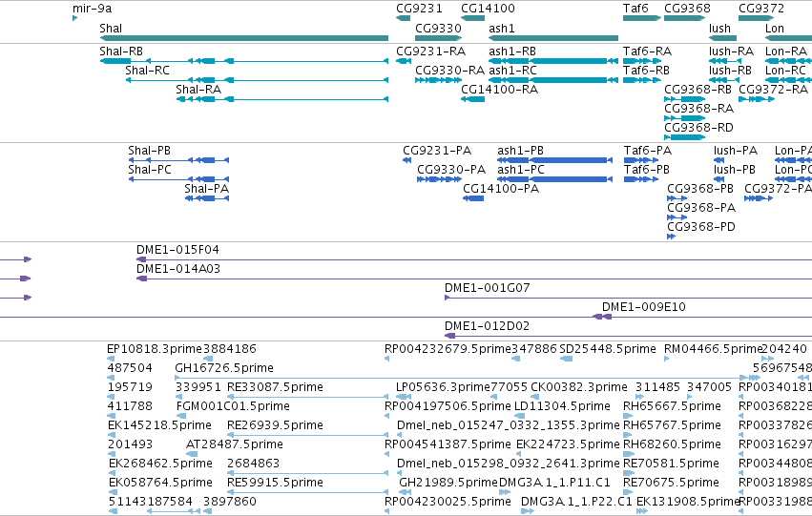Click the mir-9a gene label
The width and height of the screenshot is (812, 516).
92,9
